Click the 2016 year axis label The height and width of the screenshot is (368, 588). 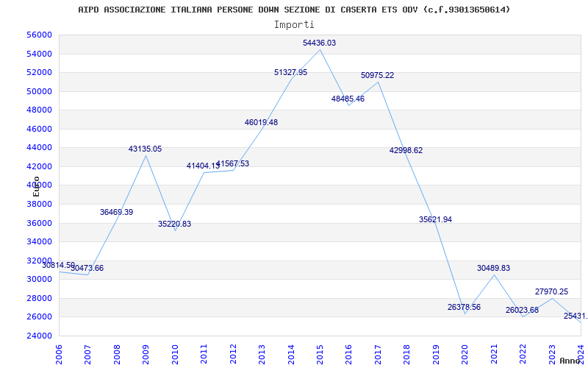coord(348,355)
